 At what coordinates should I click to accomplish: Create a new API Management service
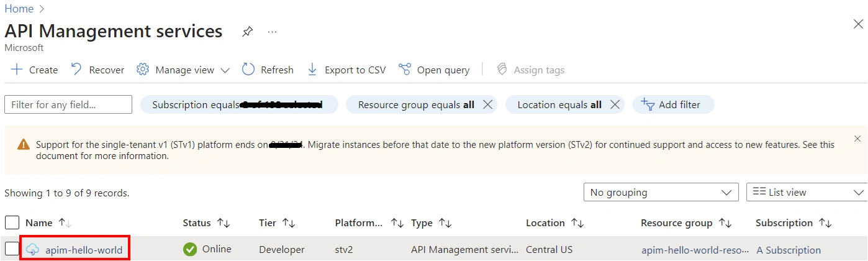pos(35,70)
